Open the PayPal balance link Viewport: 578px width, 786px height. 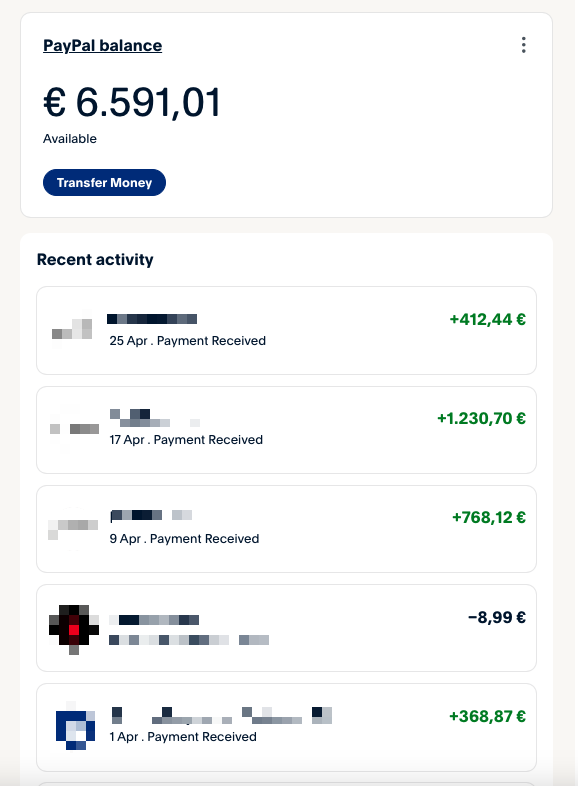pyautogui.click(x=102, y=46)
